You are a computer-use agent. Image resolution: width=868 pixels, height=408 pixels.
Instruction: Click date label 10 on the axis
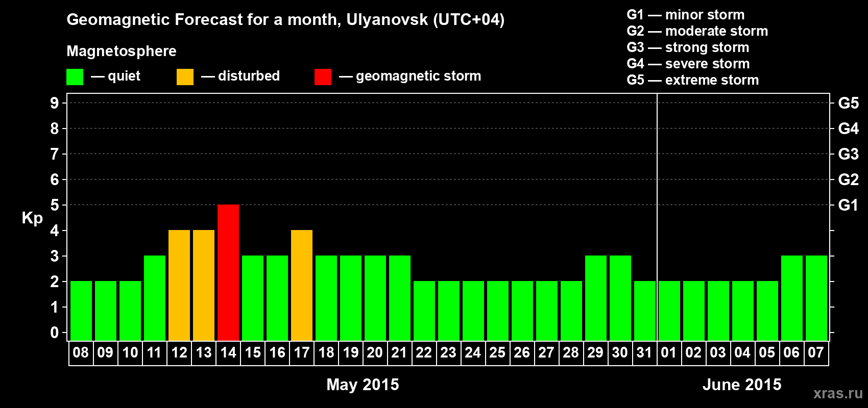pyautogui.click(x=130, y=352)
